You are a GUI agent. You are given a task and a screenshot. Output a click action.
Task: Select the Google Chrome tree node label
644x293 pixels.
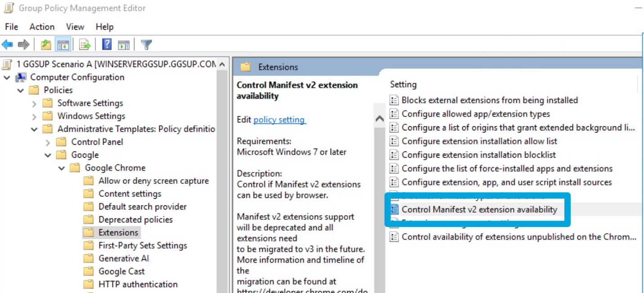(115, 168)
